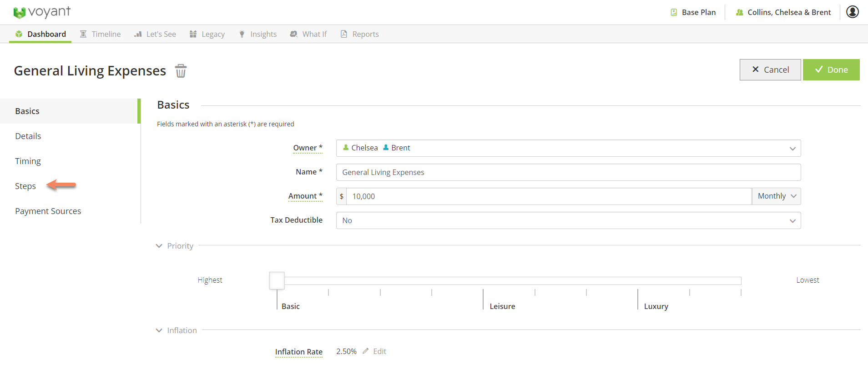The height and width of the screenshot is (379, 868).
Task: Open Payment Sources in sidebar
Action: tap(48, 211)
